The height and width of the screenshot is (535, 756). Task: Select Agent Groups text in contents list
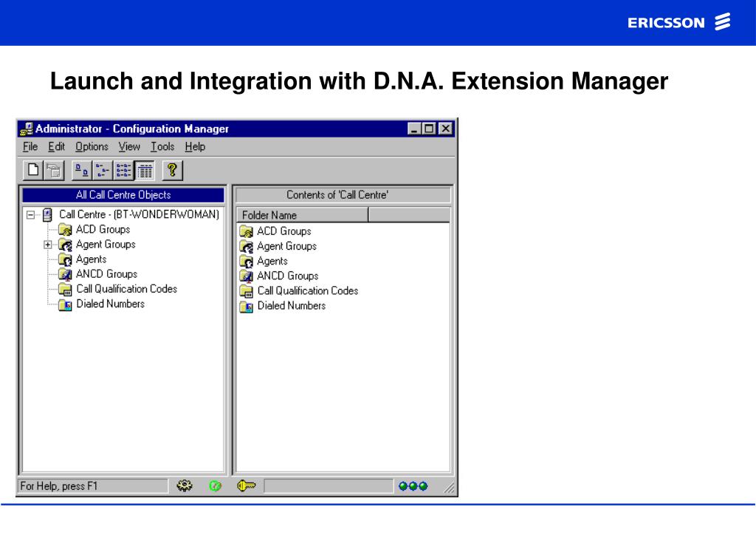click(x=287, y=246)
